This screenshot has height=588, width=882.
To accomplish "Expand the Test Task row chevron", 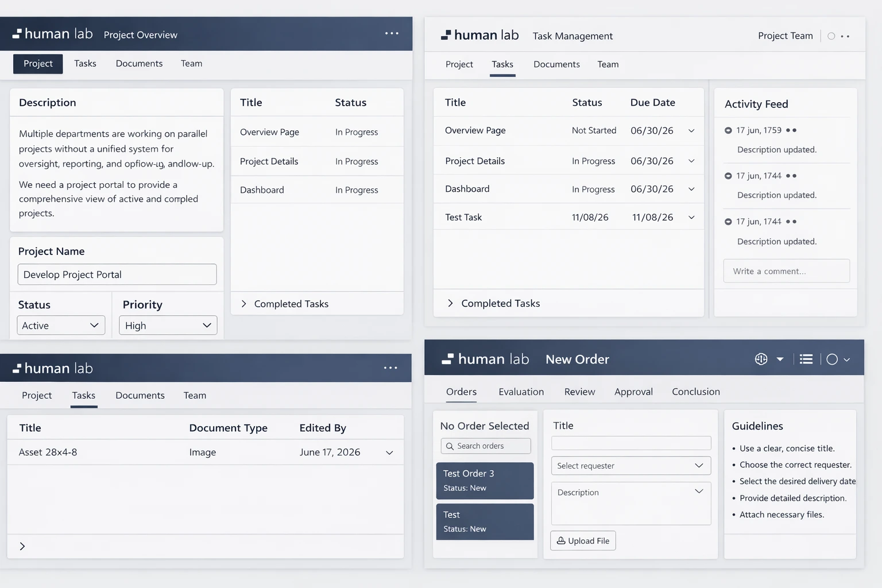I will (x=691, y=218).
